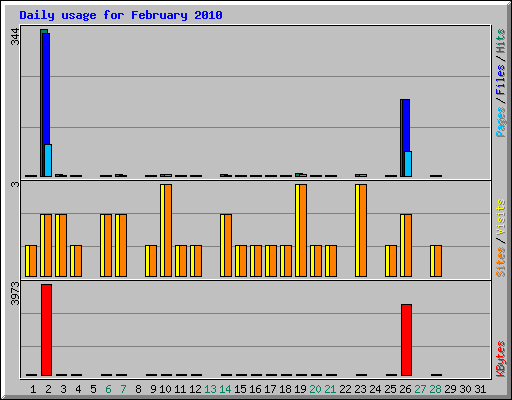Screen dimensions: 512x400
Task: Click the orange Sites bar for day 10
Action: pyautogui.click(x=168, y=230)
